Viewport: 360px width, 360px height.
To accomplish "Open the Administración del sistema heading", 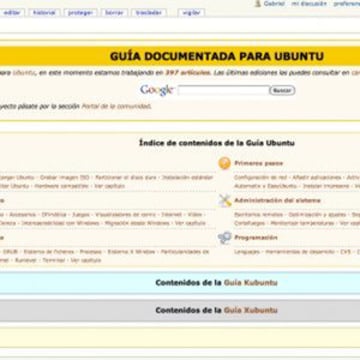I will [x=277, y=201].
